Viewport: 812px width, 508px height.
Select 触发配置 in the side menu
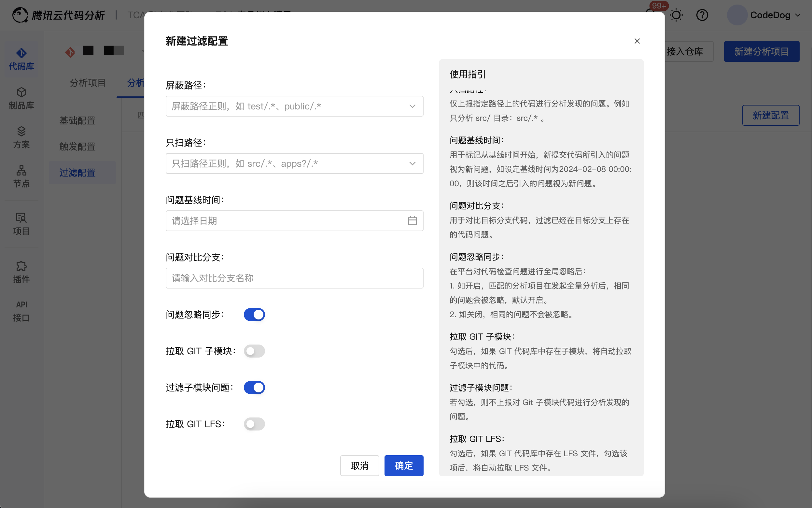[77, 147]
